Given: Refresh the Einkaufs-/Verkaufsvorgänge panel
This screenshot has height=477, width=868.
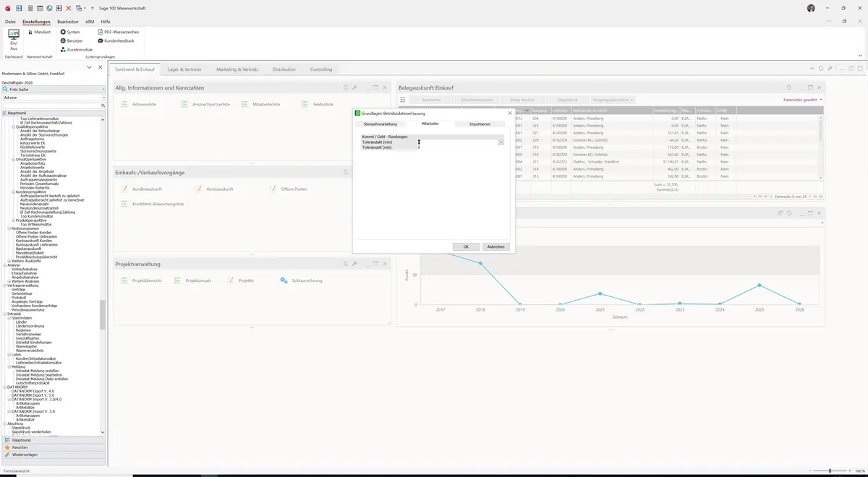Looking at the screenshot, I should (x=346, y=172).
